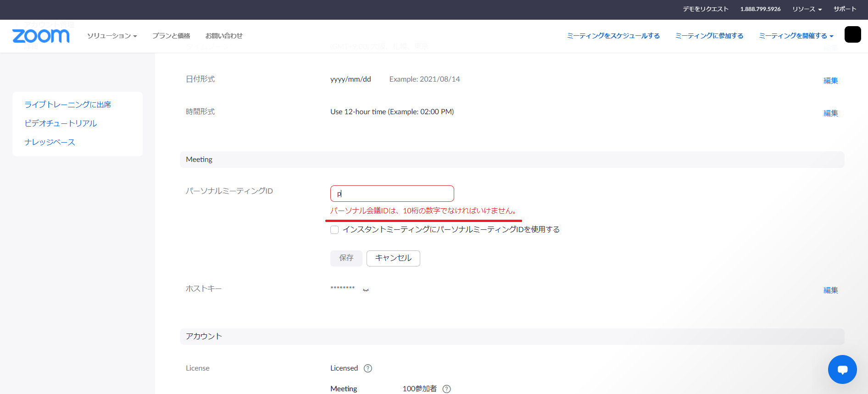Click the help icon next to Licensed
This screenshot has width=868, height=394.
[368, 368]
